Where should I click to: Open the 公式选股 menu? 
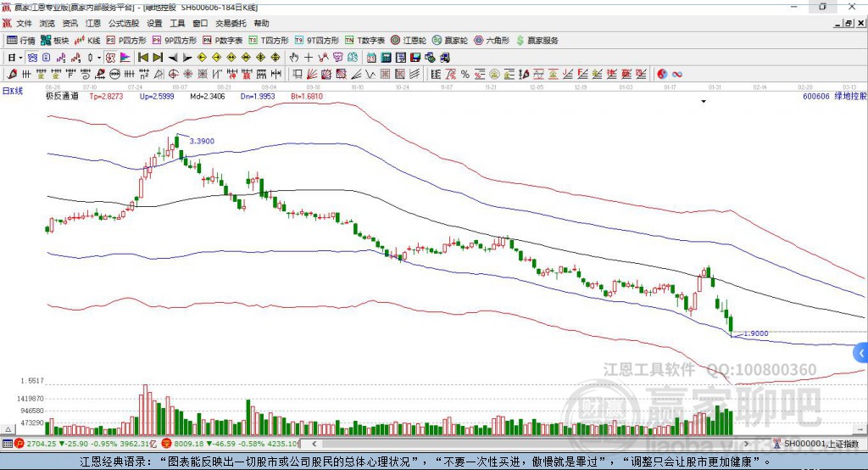click(124, 23)
